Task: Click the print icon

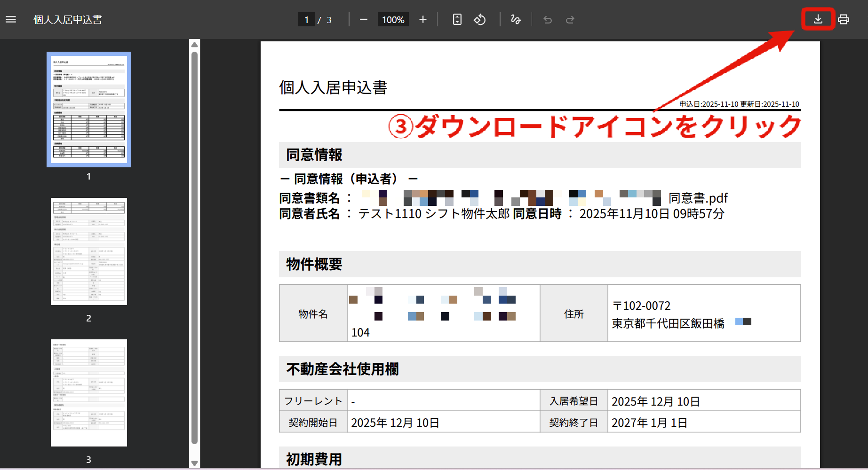Action: point(844,19)
